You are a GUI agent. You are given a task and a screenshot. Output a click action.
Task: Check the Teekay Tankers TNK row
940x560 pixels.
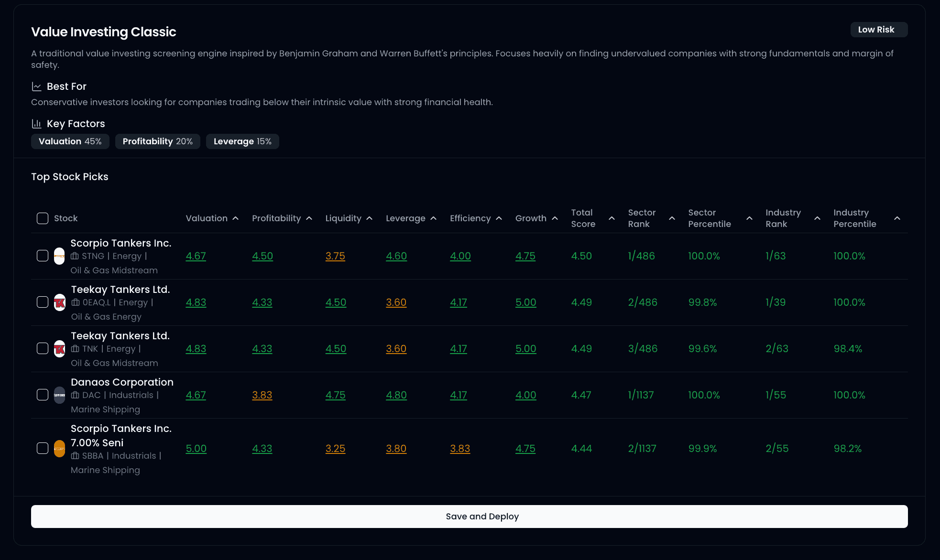click(x=43, y=348)
